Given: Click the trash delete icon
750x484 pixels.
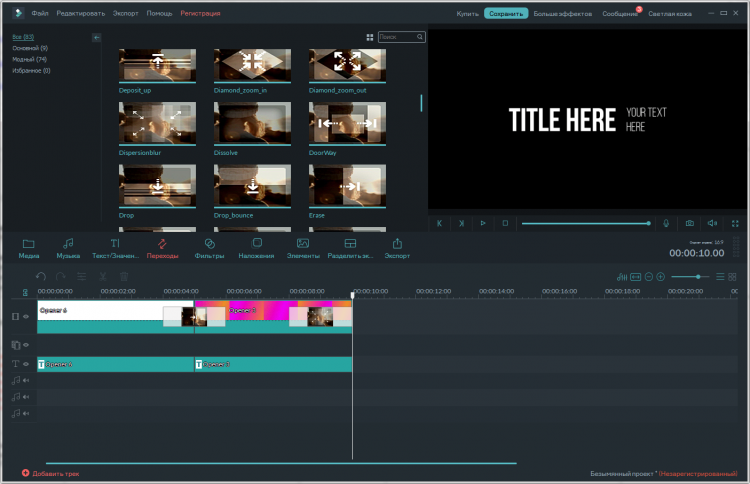Looking at the screenshot, I should coord(123,276).
